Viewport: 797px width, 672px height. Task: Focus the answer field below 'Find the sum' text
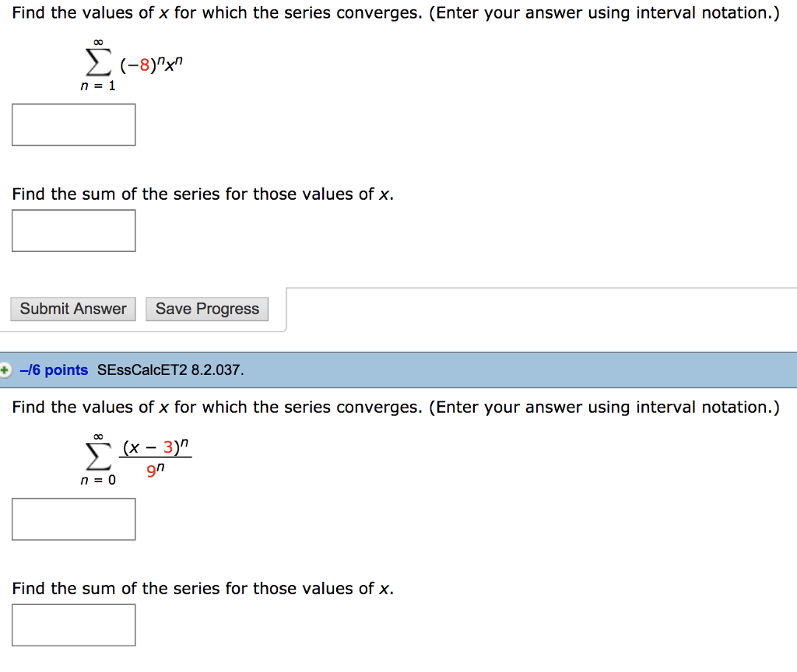[73, 230]
